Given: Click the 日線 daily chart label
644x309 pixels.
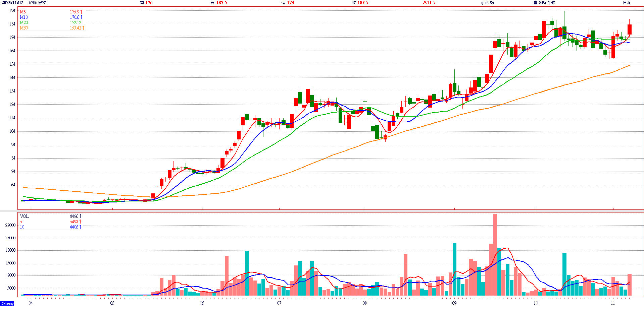Looking at the screenshot, I should [627, 3].
